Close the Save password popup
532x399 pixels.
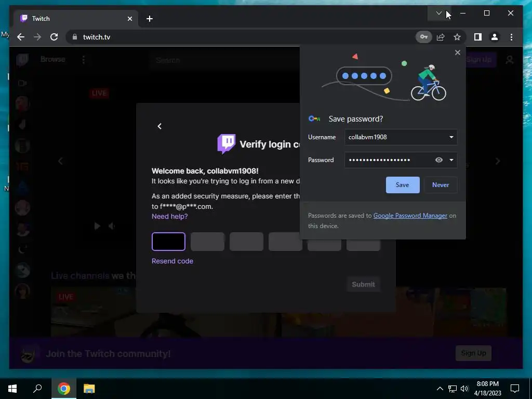(x=457, y=52)
